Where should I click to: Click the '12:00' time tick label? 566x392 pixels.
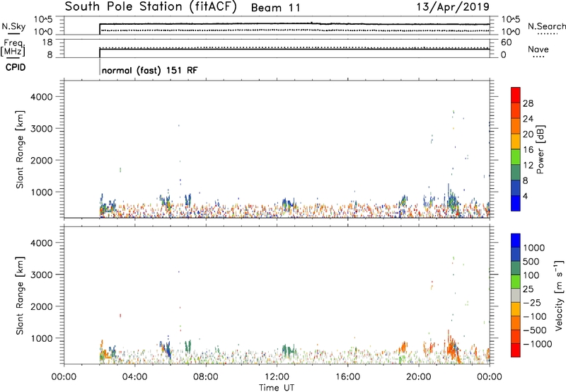[x=277, y=377]
